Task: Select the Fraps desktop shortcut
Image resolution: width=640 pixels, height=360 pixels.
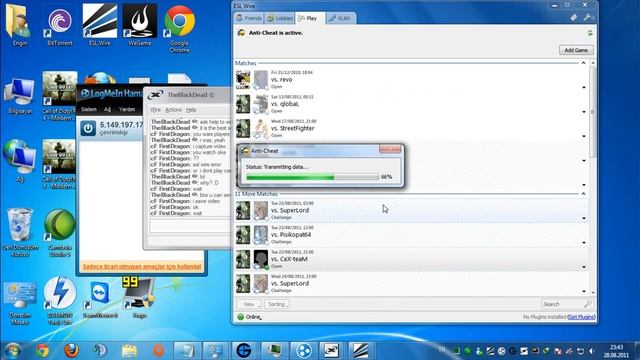Action: click(x=140, y=298)
